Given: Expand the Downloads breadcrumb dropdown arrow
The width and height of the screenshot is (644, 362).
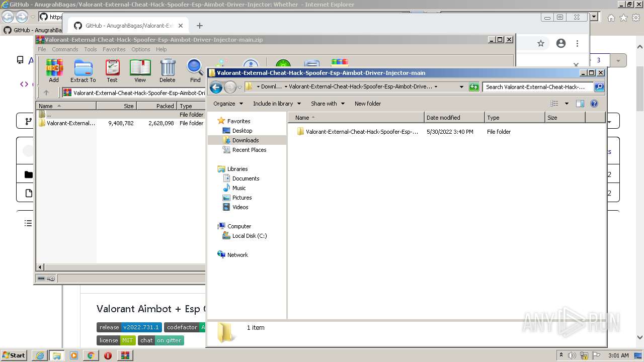Looking at the screenshot, I should pyautogui.click(x=285, y=86).
